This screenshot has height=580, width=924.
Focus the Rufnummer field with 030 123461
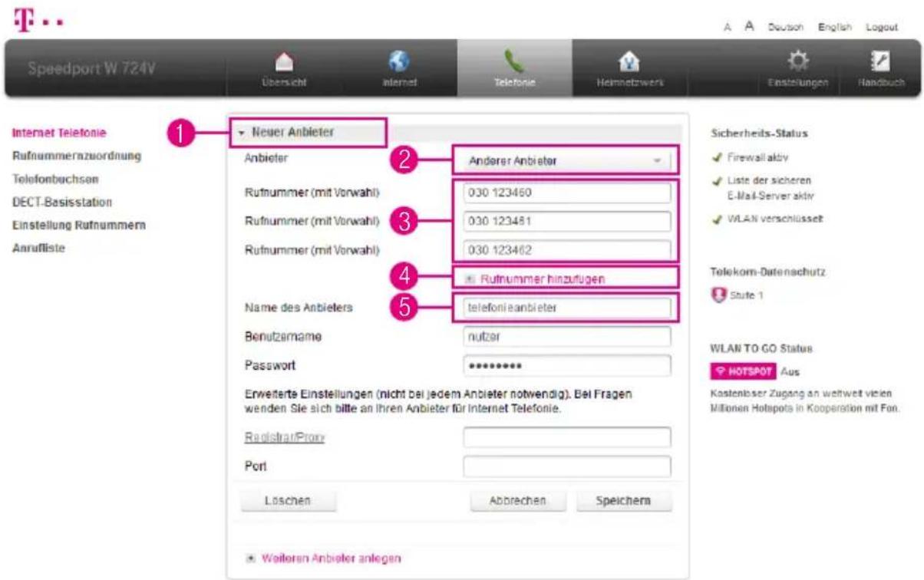click(567, 221)
